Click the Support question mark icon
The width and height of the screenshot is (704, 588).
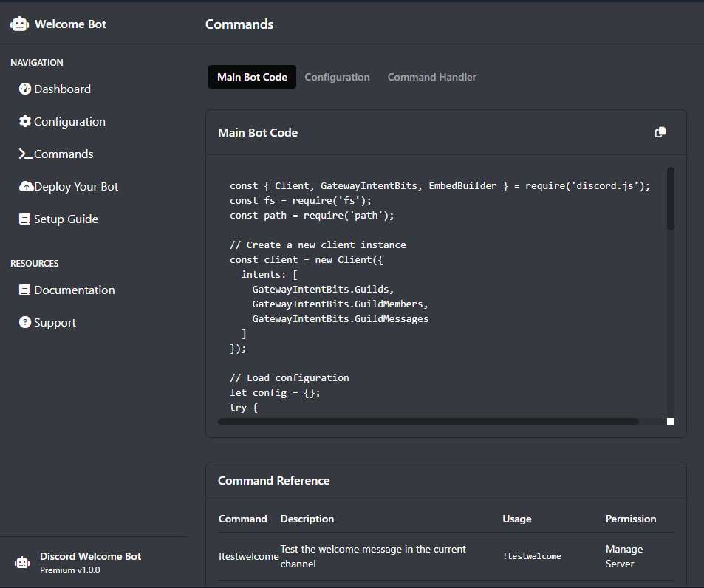[25, 323]
